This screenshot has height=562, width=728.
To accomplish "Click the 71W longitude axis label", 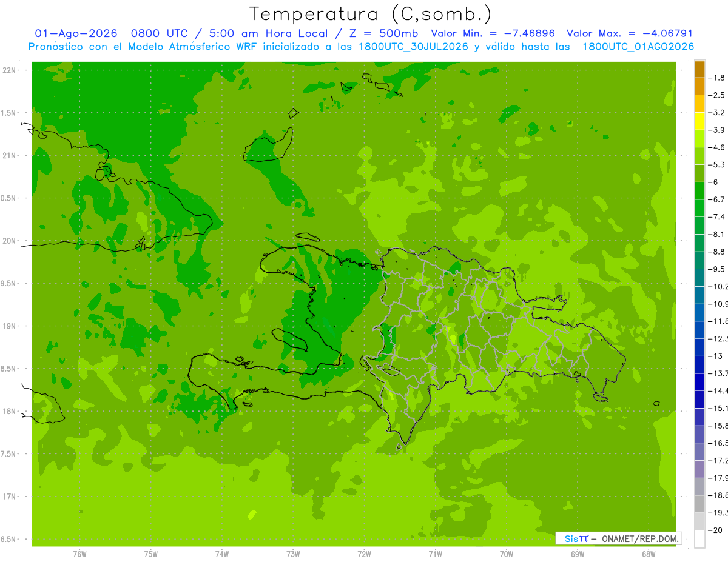I will [x=435, y=554].
